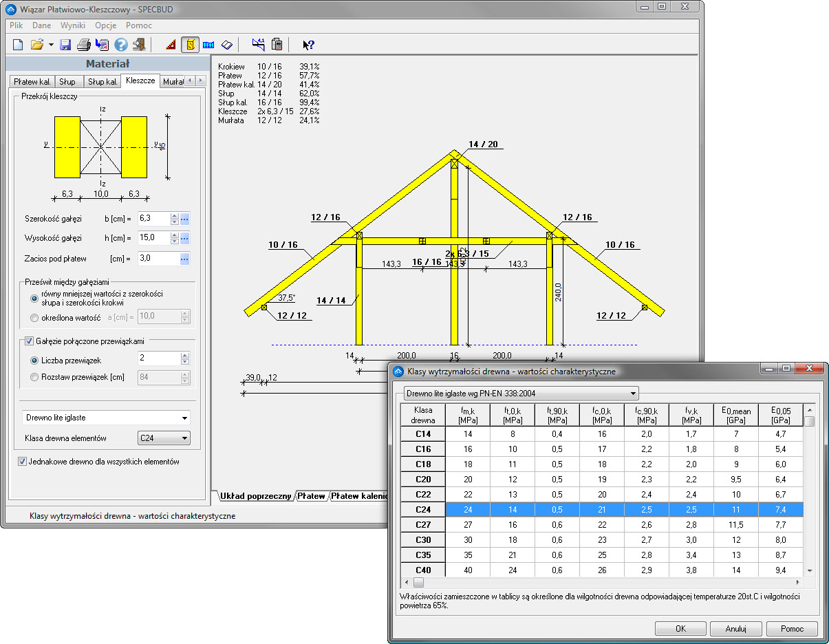Click the new file icon

(18, 45)
